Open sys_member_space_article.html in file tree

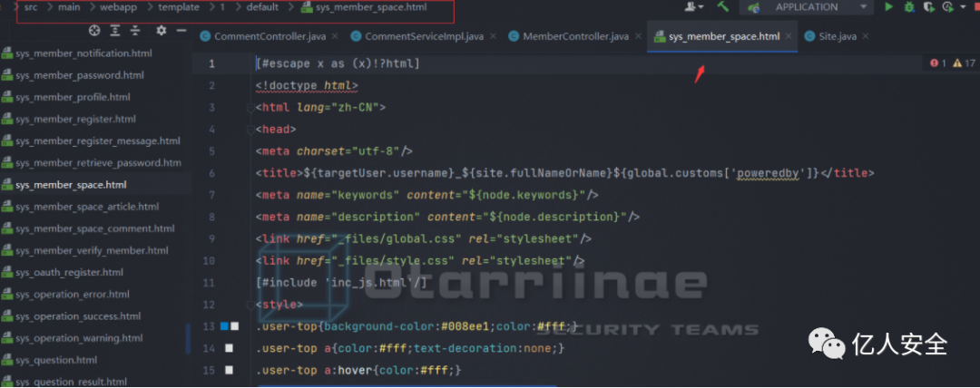87,207
